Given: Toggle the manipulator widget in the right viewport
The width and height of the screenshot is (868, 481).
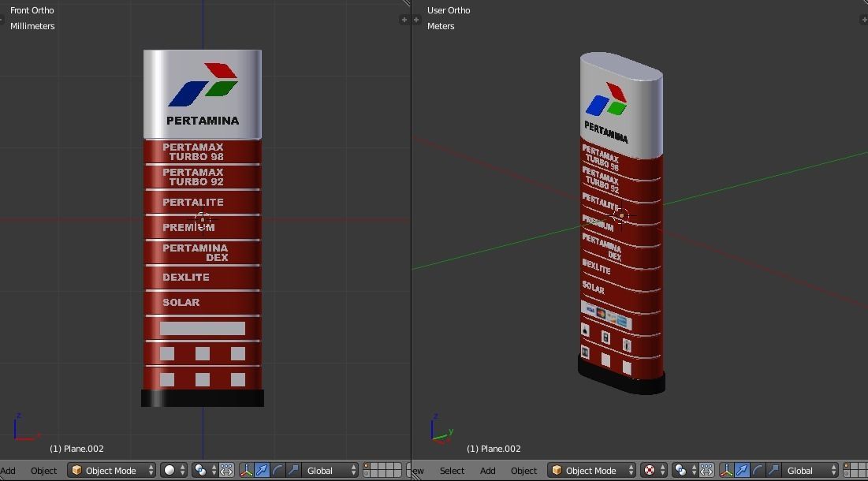Looking at the screenshot, I should coord(725,470).
